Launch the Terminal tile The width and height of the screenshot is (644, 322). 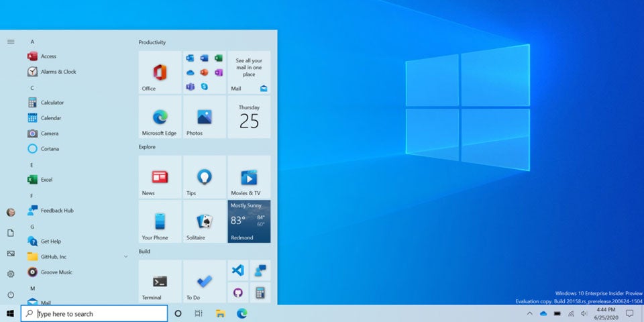160,282
